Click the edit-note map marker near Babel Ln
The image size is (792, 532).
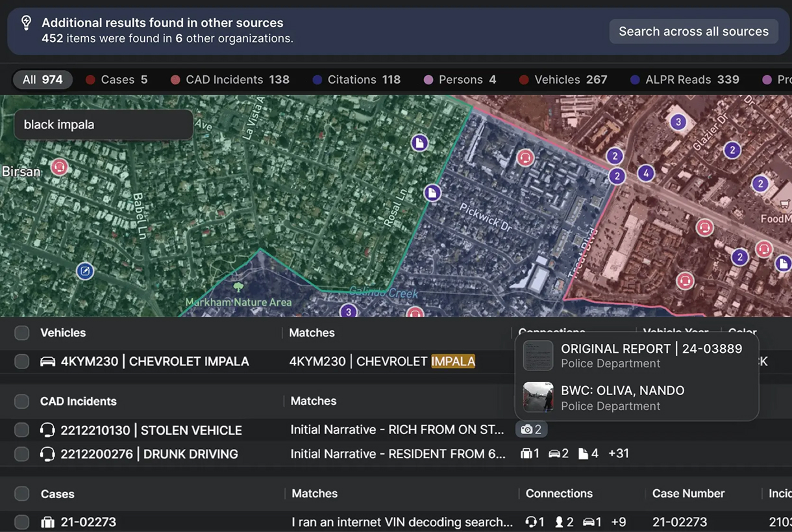click(84, 271)
